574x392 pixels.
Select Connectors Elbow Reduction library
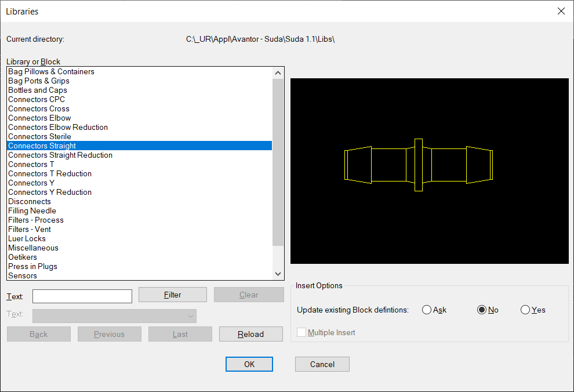[140, 128]
